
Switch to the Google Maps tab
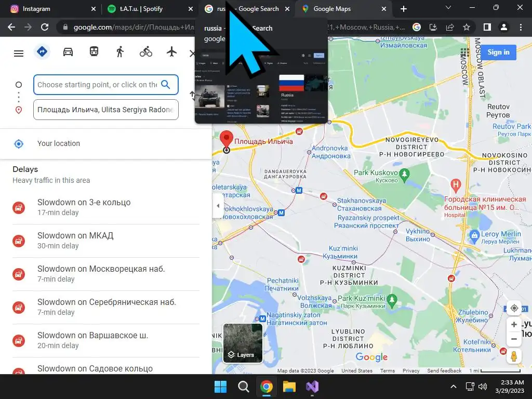343,9
